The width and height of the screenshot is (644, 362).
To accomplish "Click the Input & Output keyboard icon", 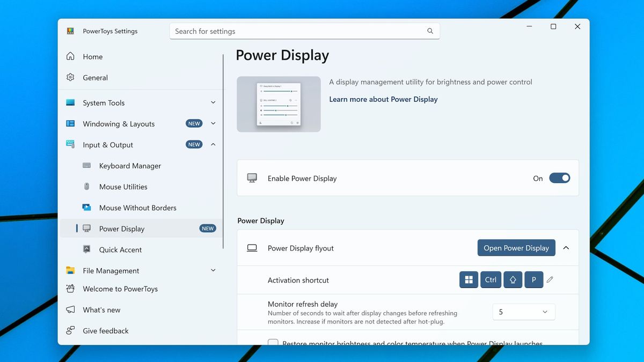I will click(70, 144).
